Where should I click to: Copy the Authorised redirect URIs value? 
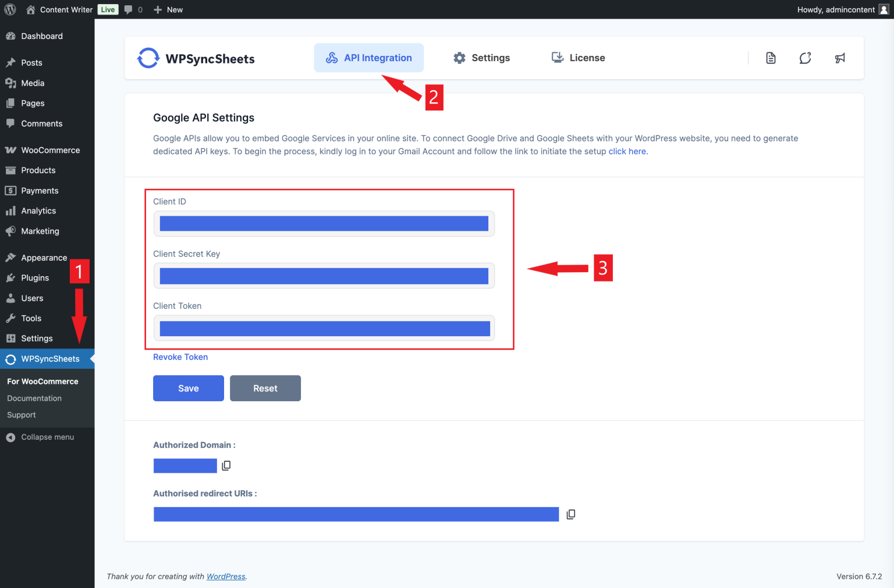[570, 514]
